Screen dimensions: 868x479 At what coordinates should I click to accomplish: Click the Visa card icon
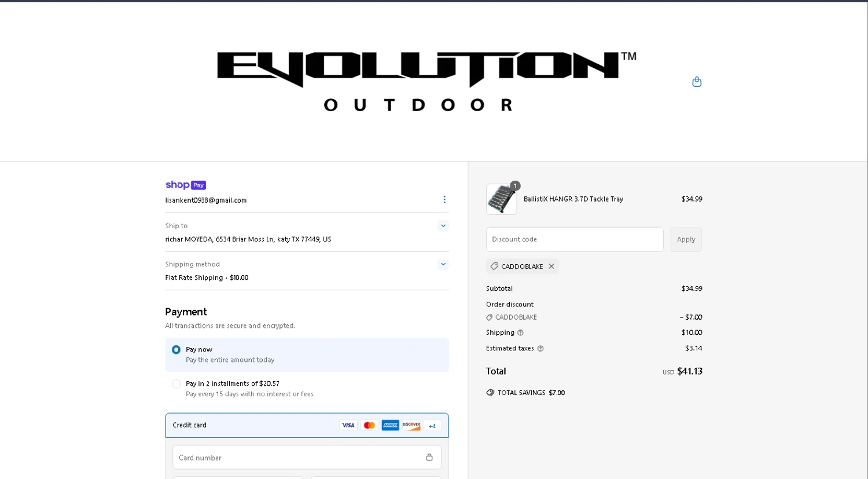pos(348,425)
